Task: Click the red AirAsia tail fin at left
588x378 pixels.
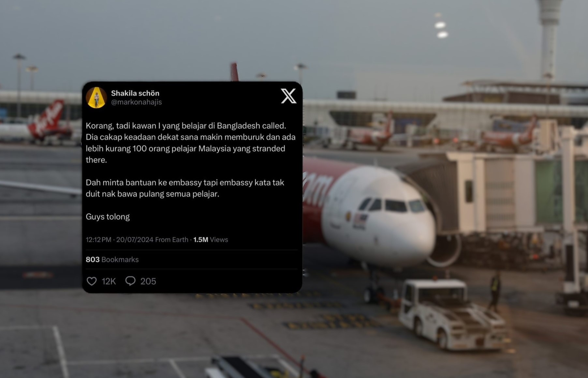Action: 47,119
